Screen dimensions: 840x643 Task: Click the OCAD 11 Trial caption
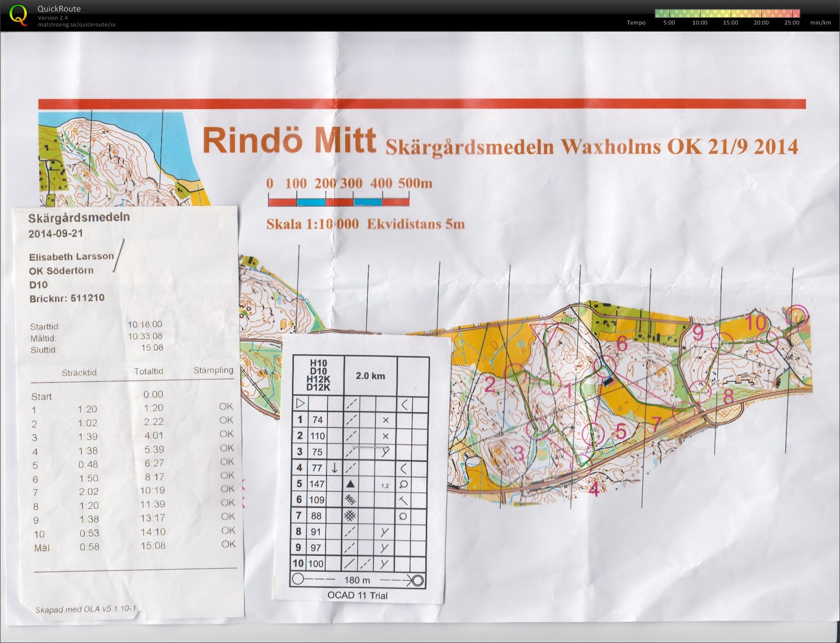(x=357, y=596)
